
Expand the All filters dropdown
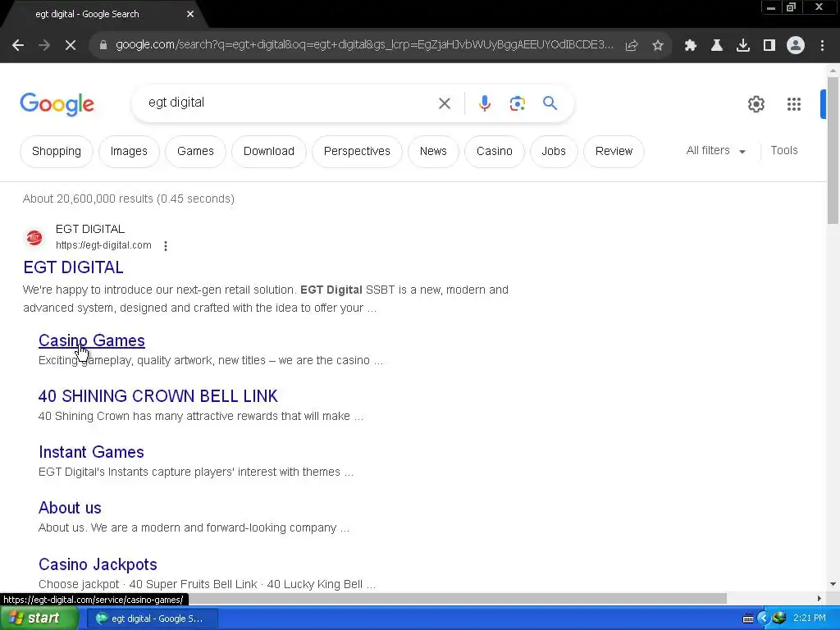(x=715, y=151)
